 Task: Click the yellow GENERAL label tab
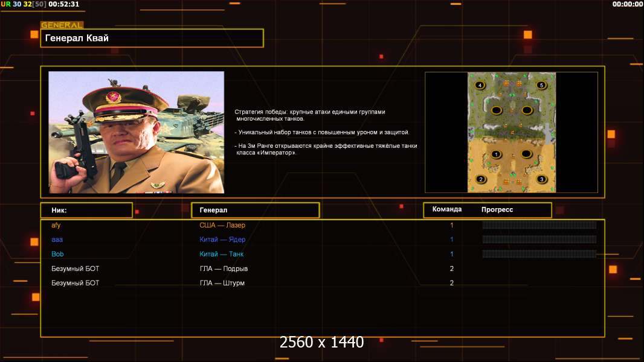point(62,25)
